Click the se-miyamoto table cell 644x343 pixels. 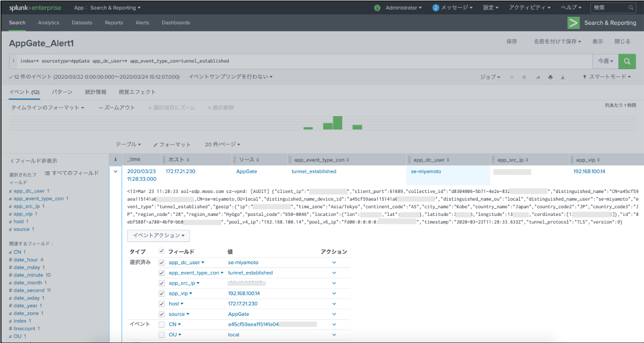(448, 175)
